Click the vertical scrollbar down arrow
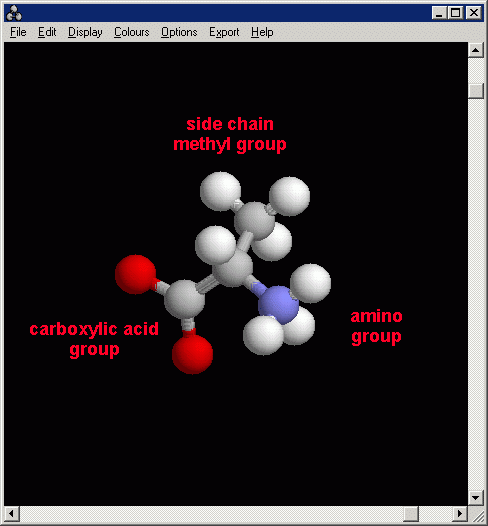Image resolution: width=488 pixels, height=526 pixels. (x=476, y=497)
